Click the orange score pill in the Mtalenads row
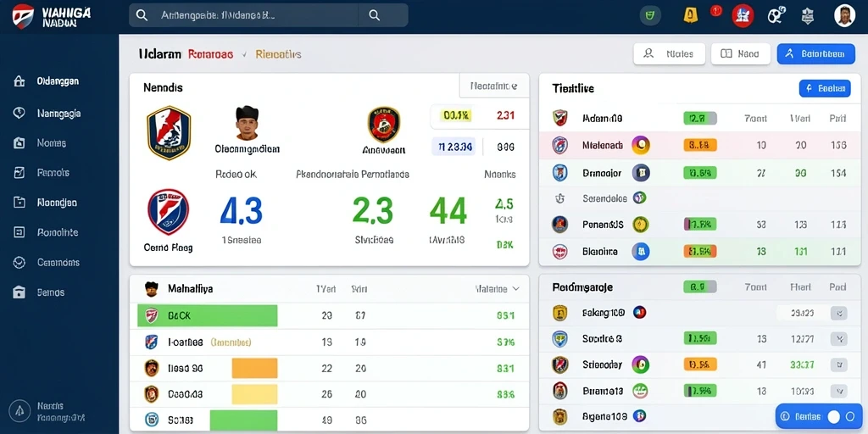868x434 pixels. 700,145
